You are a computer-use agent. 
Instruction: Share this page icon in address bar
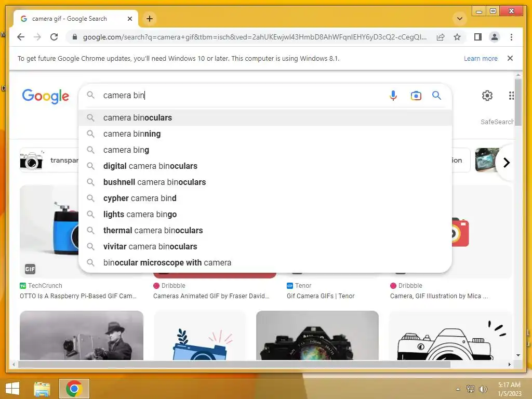(x=440, y=37)
